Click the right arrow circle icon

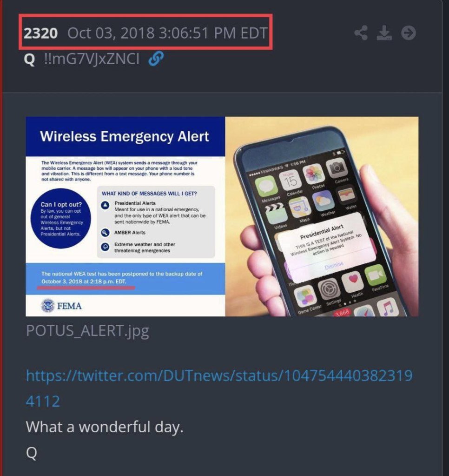tap(409, 33)
